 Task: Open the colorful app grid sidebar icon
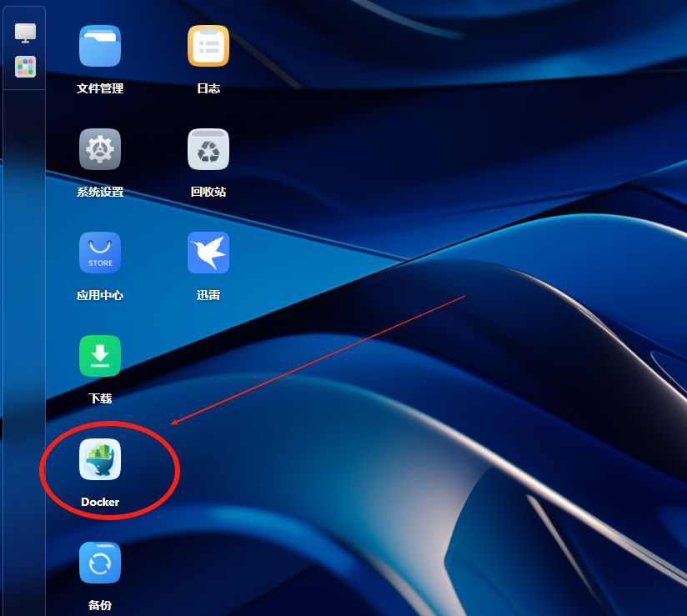pyautogui.click(x=25, y=67)
